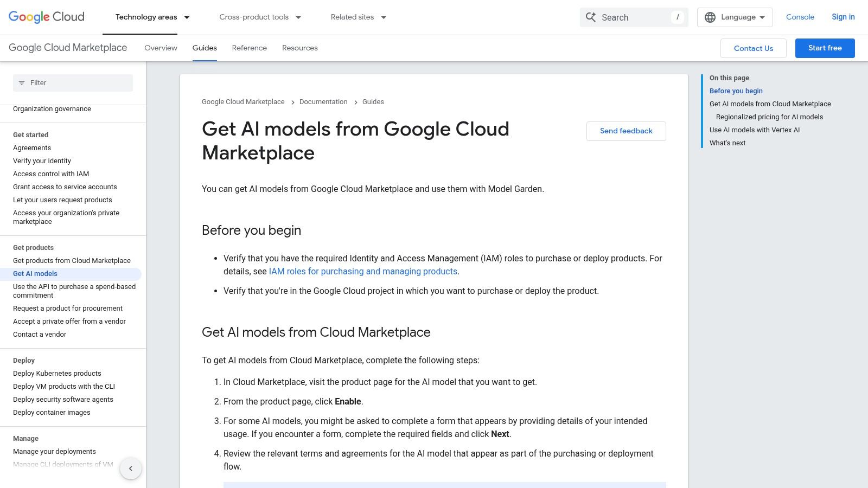Click the slash shortcut badge in search

[x=677, y=17]
